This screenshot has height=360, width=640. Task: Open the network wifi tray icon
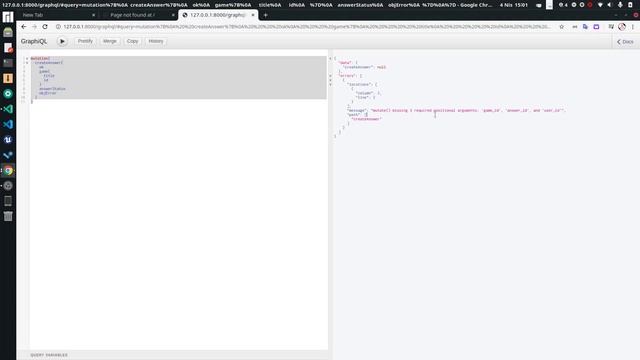[x=600, y=5]
